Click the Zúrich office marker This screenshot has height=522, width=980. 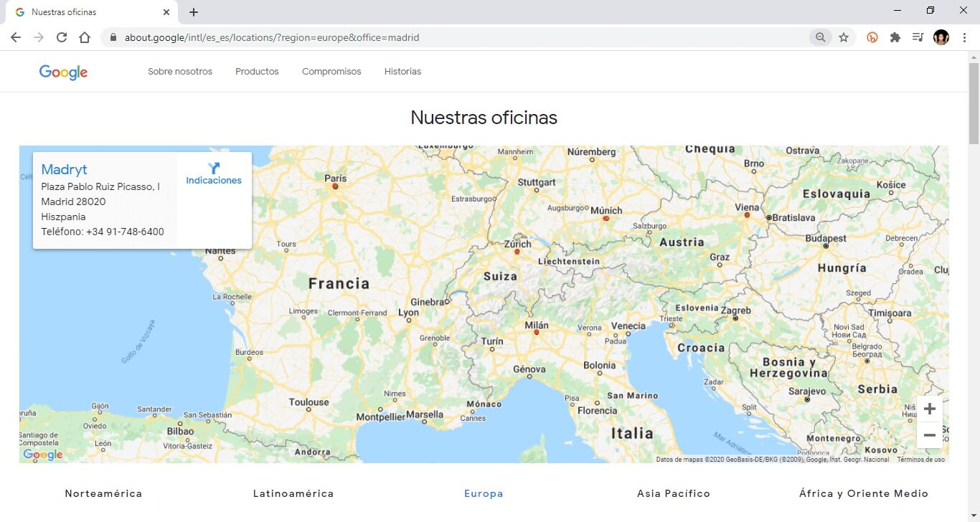[x=517, y=252]
